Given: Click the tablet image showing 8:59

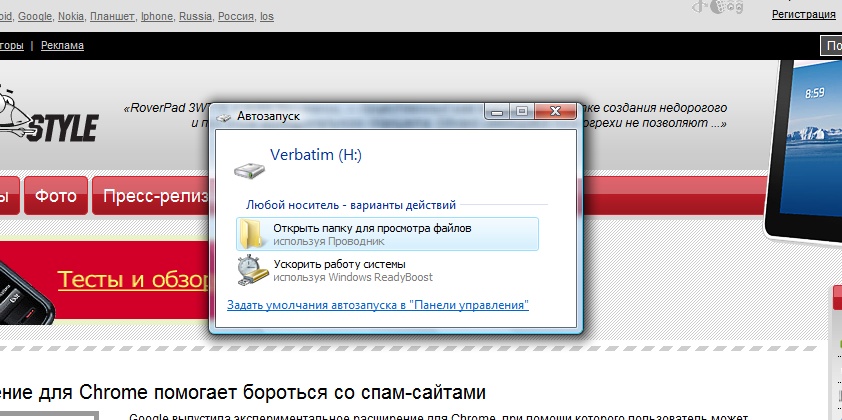Looking at the screenshot, I should tap(804, 150).
